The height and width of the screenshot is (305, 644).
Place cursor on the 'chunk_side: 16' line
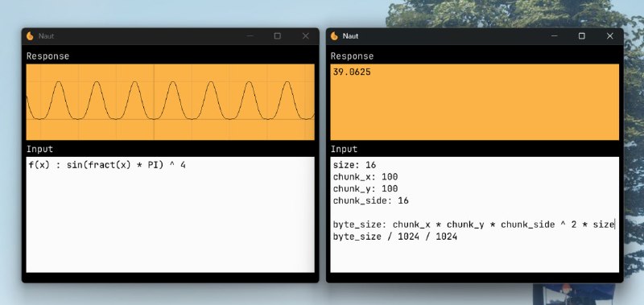[x=370, y=200]
